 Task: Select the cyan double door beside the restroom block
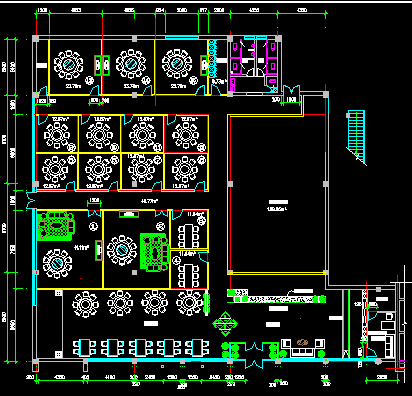click(x=291, y=90)
